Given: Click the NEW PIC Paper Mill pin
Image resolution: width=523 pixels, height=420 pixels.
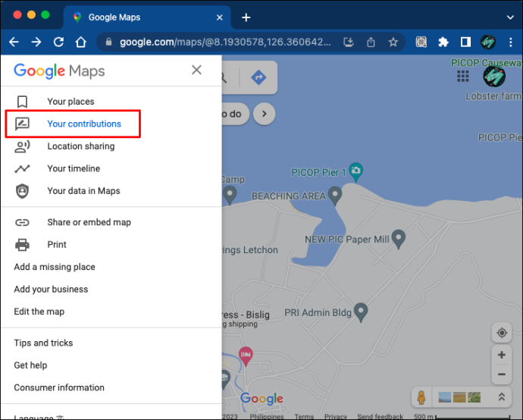Looking at the screenshot, I should point(398,239).
